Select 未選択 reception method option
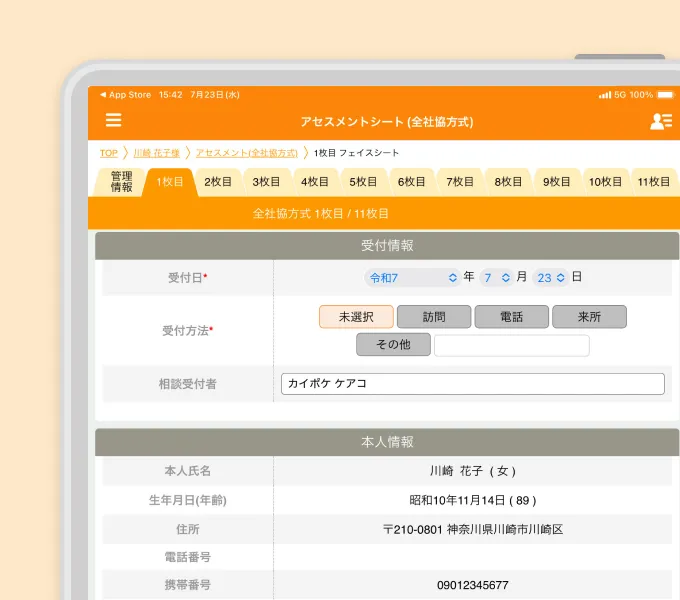The image size is (680, 600). 356,317
